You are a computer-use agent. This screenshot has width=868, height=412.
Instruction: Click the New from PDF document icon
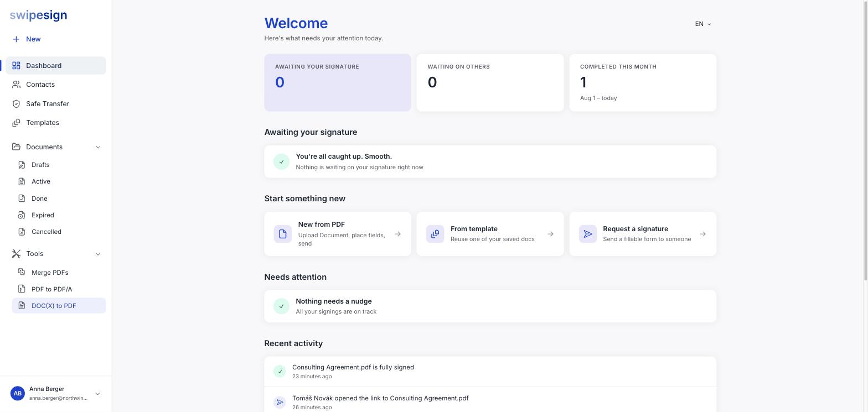[283, 234]
